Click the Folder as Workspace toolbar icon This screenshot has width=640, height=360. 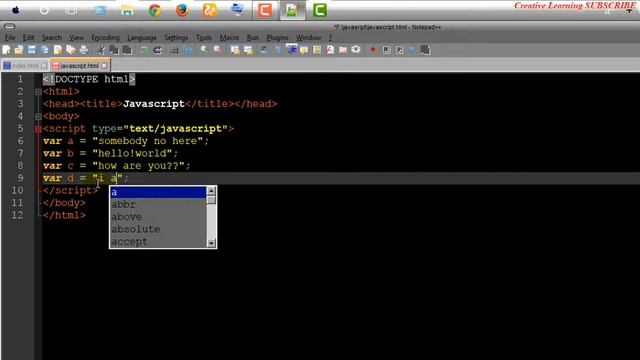tap(343, 50)
